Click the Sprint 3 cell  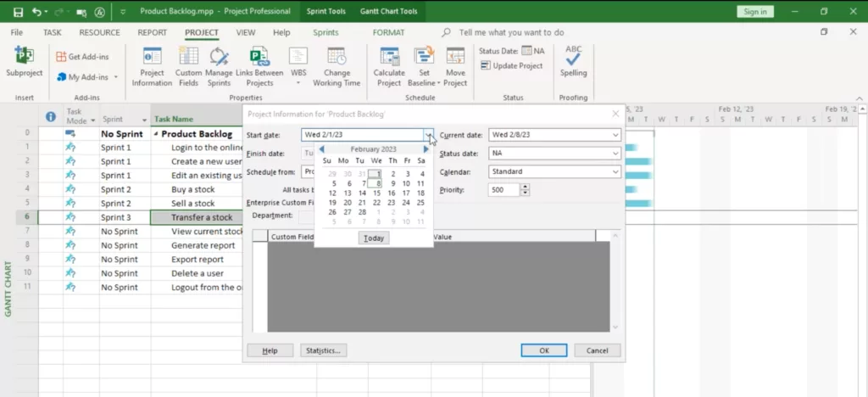pyautogui.click(x=125, y=217)
